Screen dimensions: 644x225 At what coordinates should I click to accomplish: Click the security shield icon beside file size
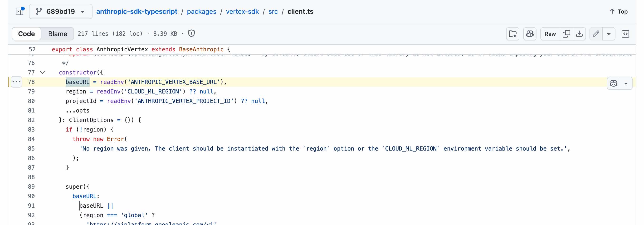[x=191, y=34]
